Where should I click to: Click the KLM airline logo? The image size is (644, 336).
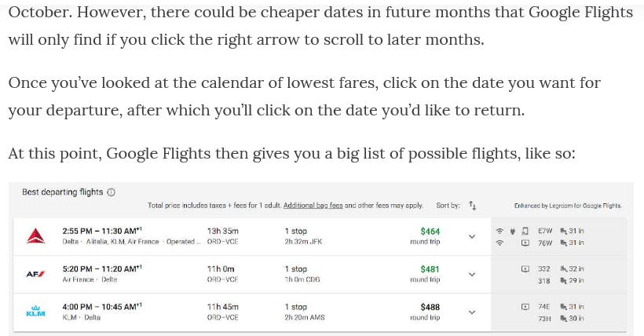[x=35, y=311]
